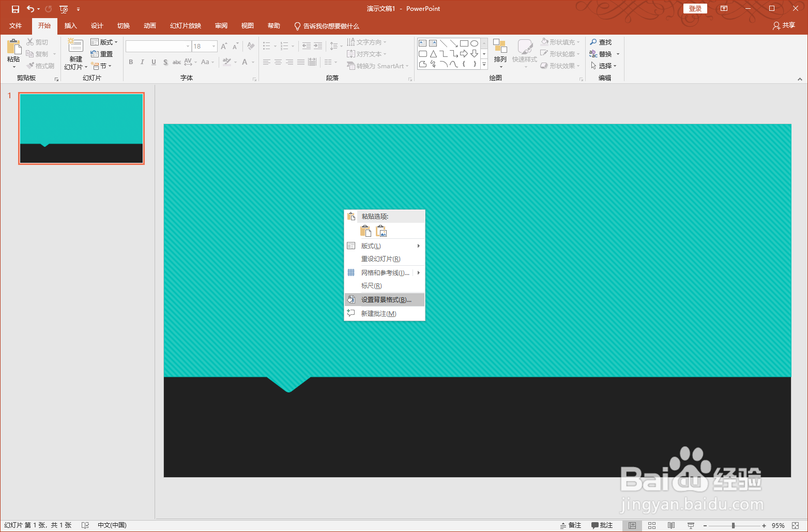Open the Arrange (排列) dropdown
The width and height of the screenshot is (808, 532).
tap(500, 53)
